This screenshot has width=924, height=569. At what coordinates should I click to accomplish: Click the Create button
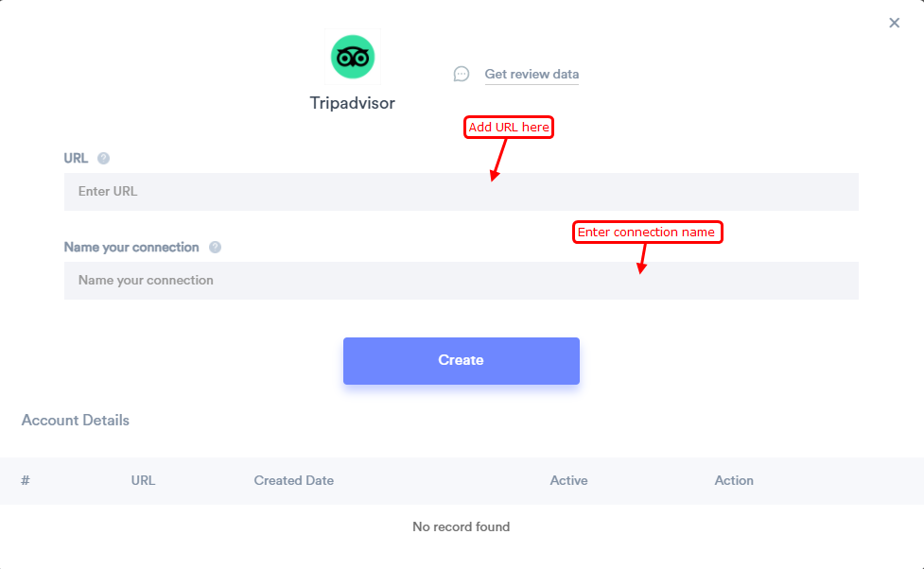pos(462,360)
